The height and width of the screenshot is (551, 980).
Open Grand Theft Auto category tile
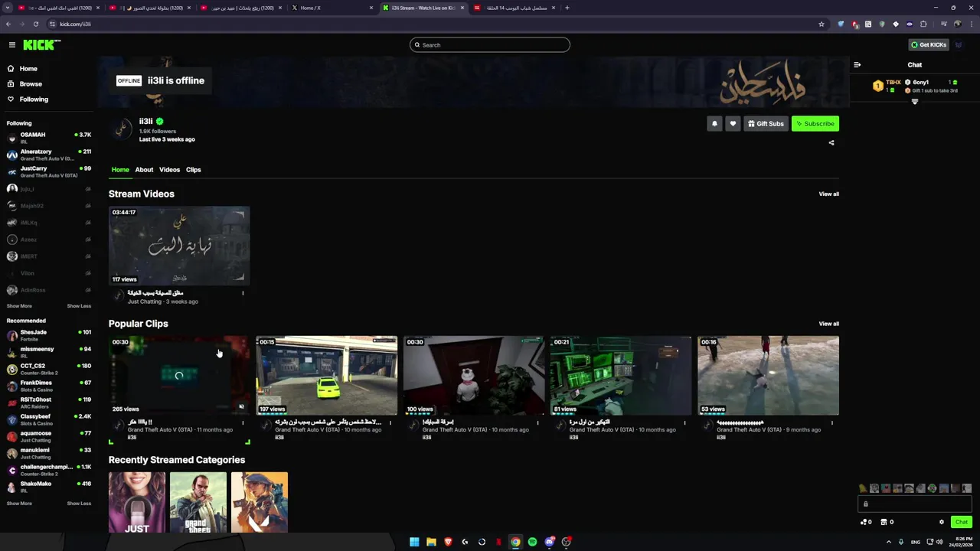198,502
